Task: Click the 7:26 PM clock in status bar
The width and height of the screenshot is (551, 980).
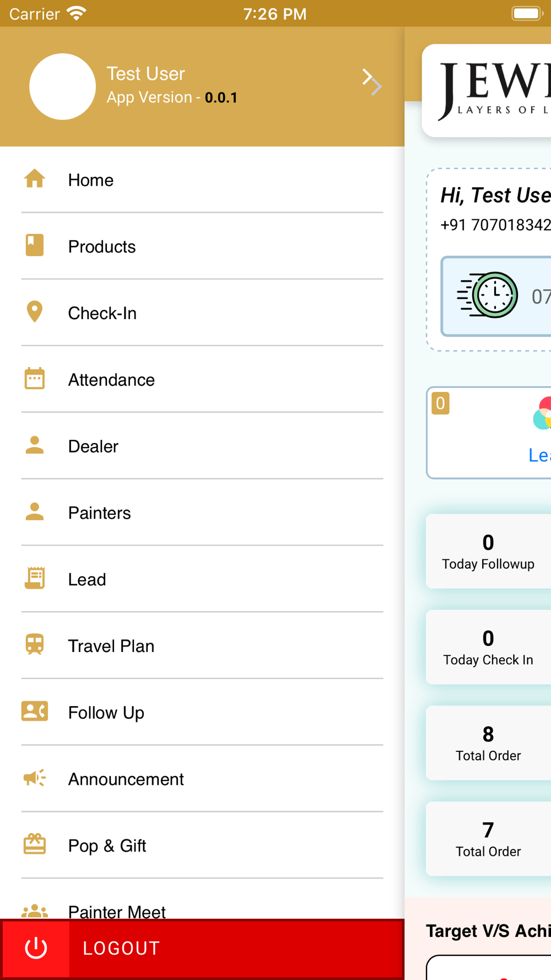Action: pos(275,14)
